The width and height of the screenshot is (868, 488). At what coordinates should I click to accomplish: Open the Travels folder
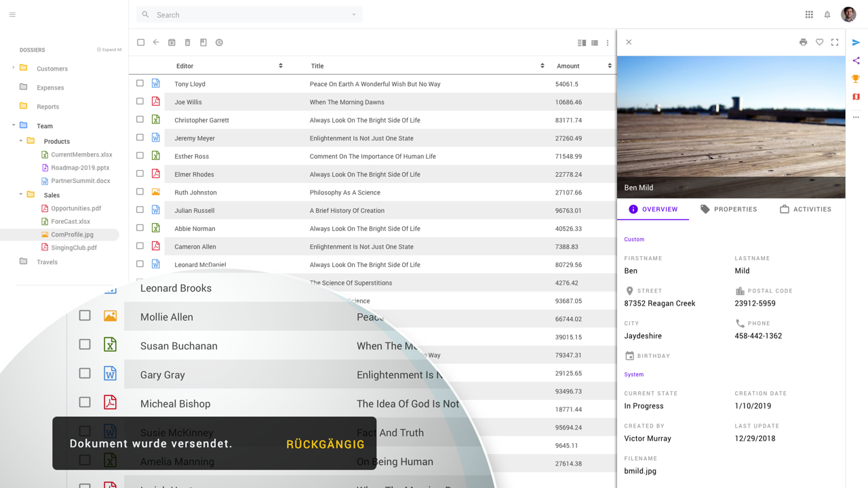tap(47, 262)
